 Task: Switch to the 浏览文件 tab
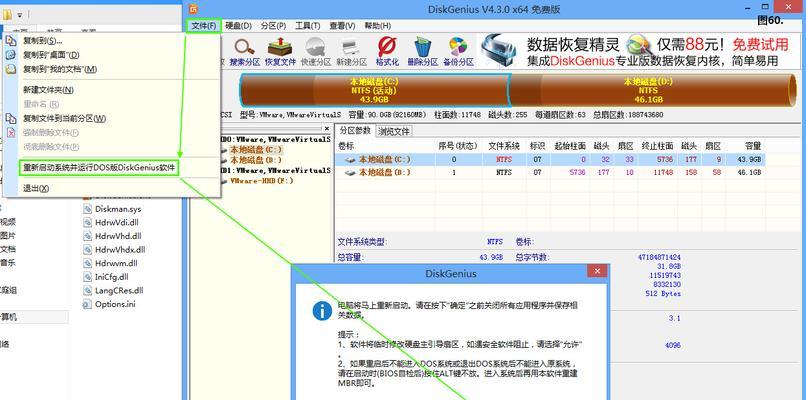(x=394, y=131)
